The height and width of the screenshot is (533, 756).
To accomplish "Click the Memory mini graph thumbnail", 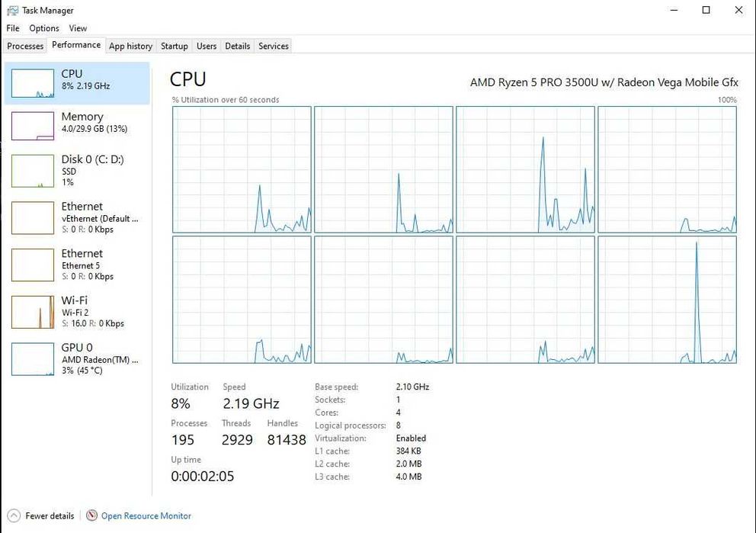I will (32, 126).
